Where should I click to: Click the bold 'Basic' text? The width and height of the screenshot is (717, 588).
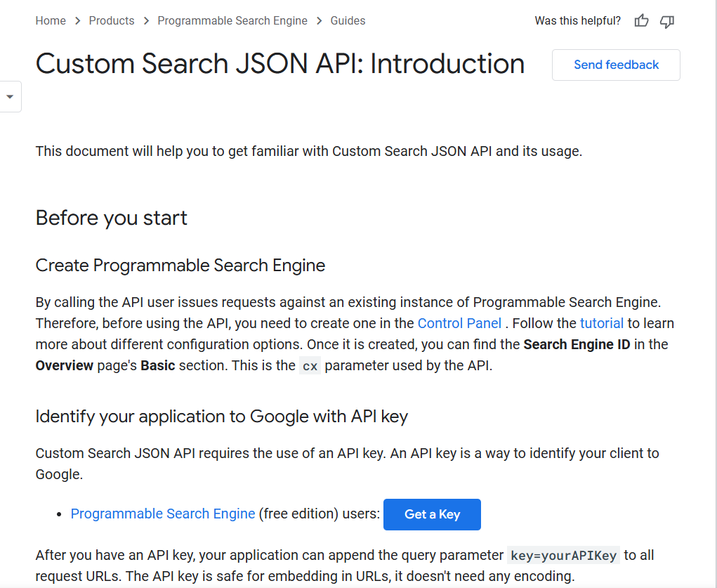point(158,365)
